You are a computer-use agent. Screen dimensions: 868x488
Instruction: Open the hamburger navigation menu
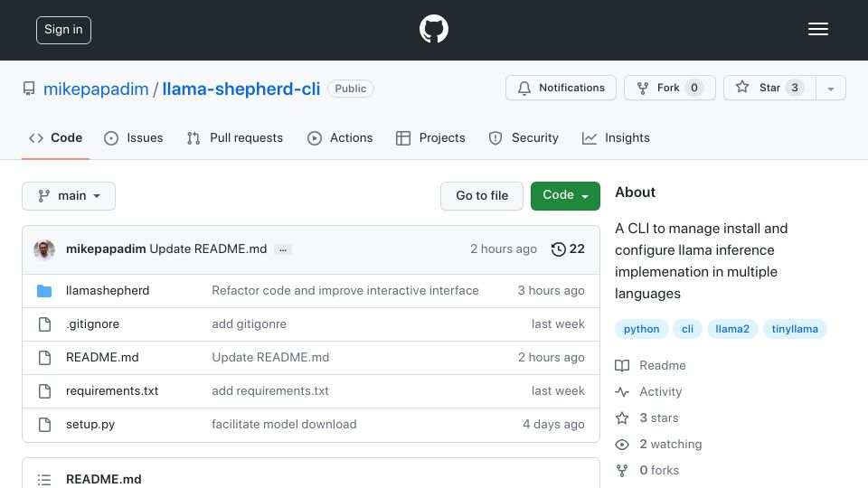(817, 29)
